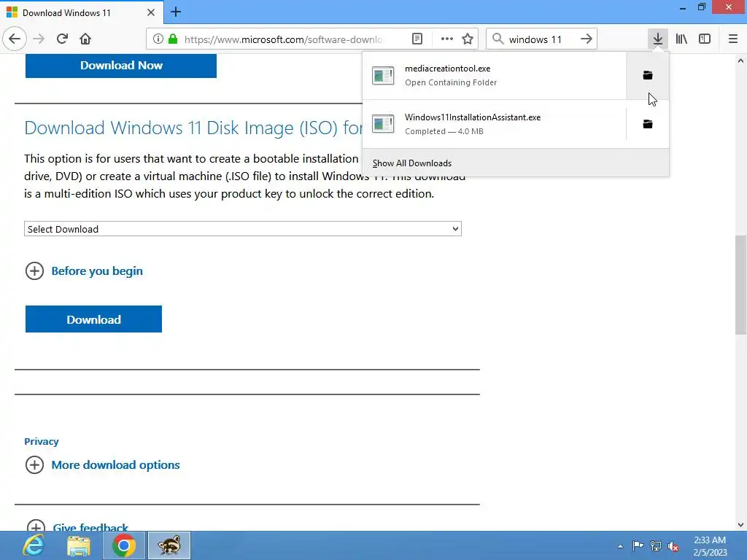Image resolution: width=747 pixels, height=560 pixels.
Task: Expand the Before you begin section
Action: [84, 271]
